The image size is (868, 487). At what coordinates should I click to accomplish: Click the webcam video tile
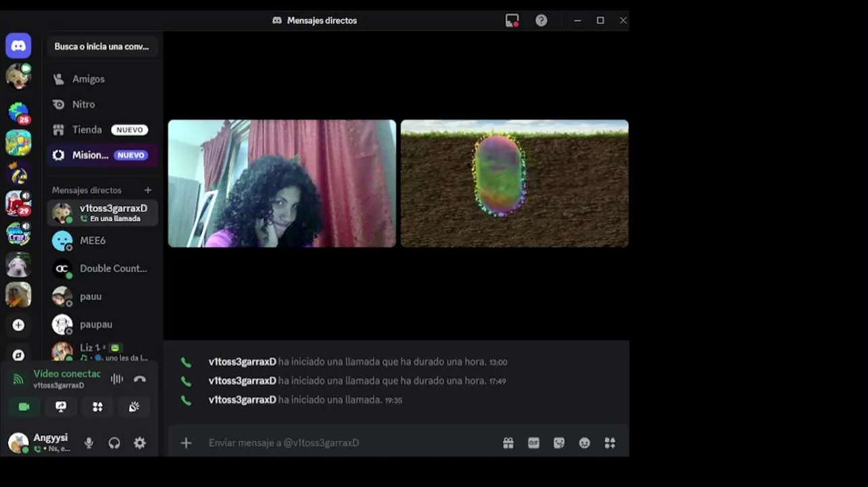282,183
